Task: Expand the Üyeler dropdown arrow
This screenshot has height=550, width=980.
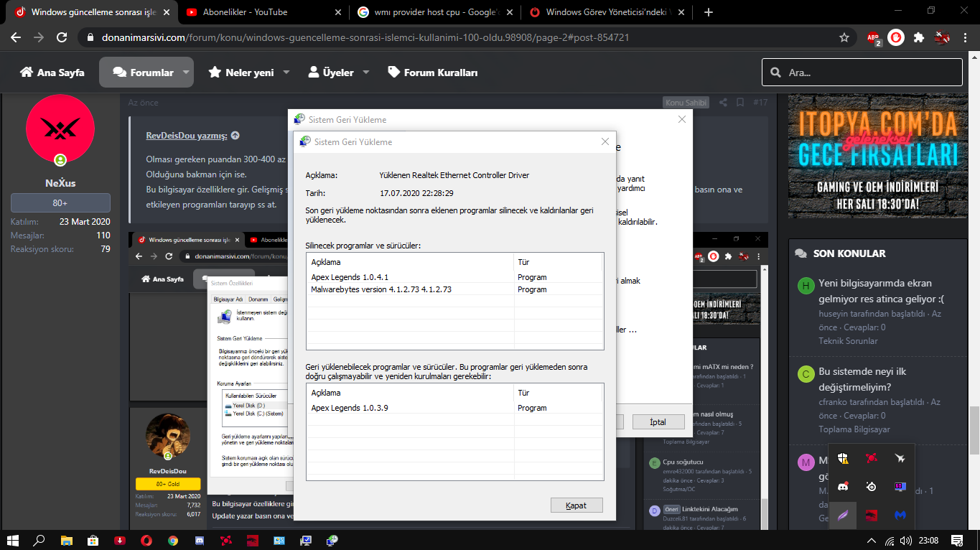Action: coord(365,73)
